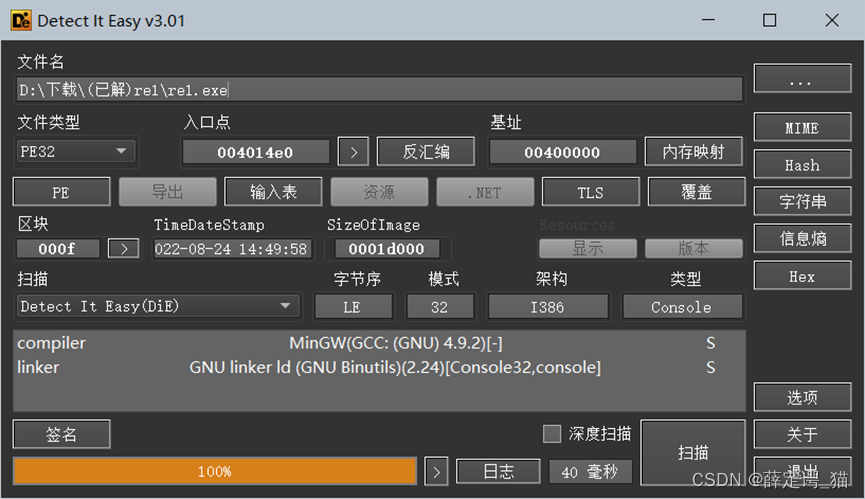Image resolution: width=865 pixels, height=499 pixels.
Task: Click the 签名 signatures button
Action: point(61,434)
